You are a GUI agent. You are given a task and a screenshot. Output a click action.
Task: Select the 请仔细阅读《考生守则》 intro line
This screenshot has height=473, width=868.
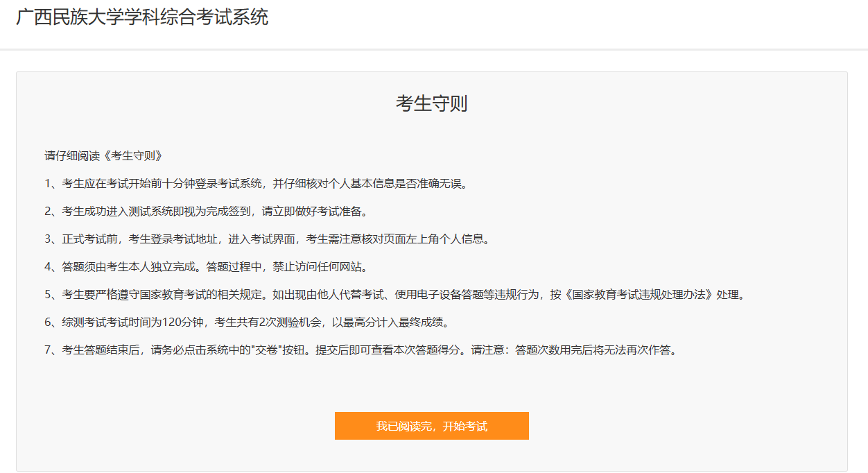[104, 155]
